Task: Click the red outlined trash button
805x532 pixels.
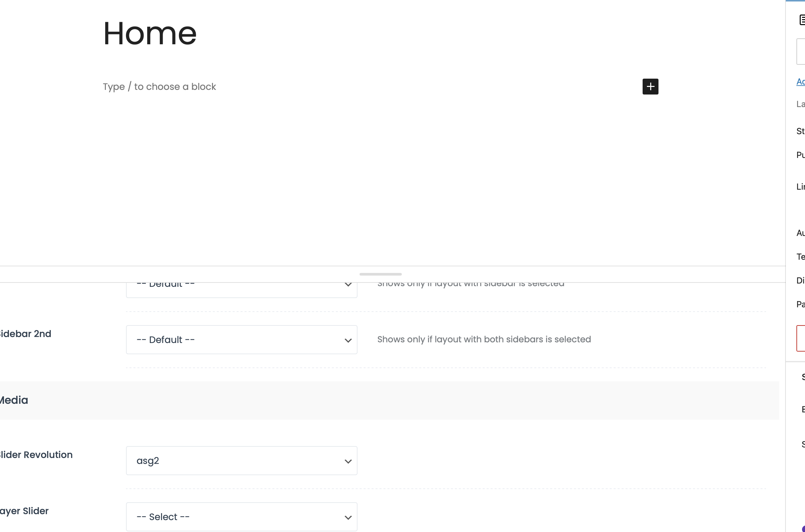Action: tap(801, 338)
